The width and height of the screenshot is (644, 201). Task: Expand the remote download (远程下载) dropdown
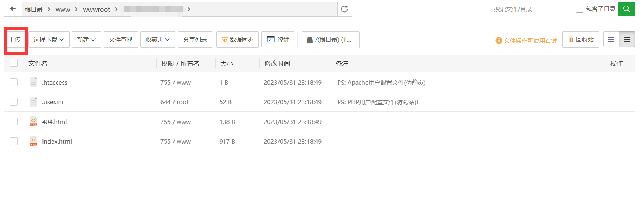tap(49, 40)
